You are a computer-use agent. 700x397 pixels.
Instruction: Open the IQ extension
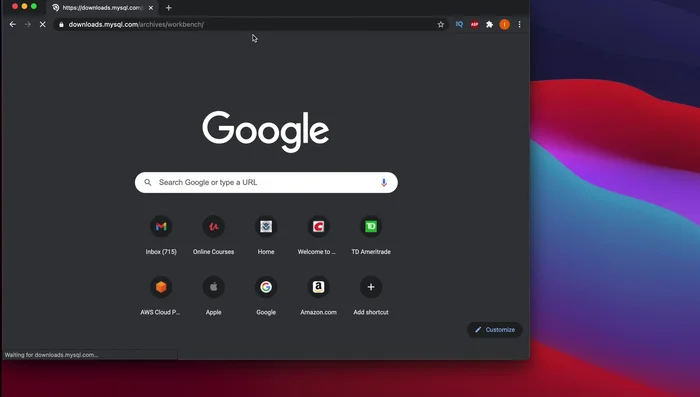[459, 25]
